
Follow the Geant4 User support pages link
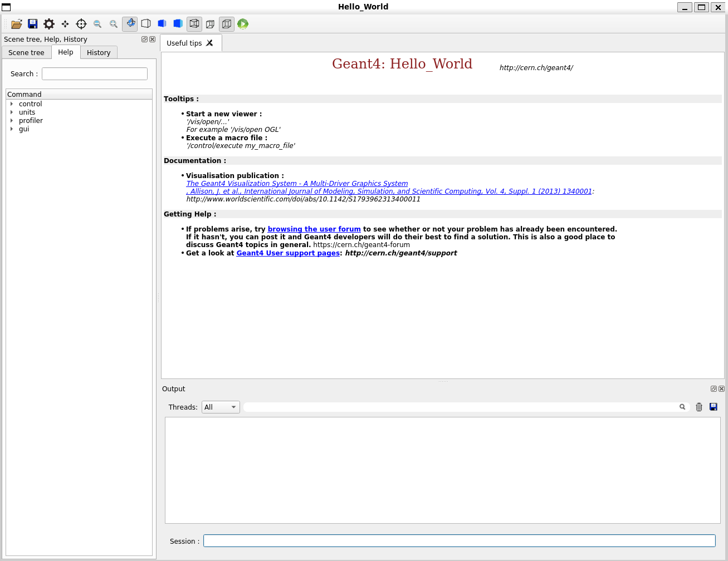coord(288,253)
